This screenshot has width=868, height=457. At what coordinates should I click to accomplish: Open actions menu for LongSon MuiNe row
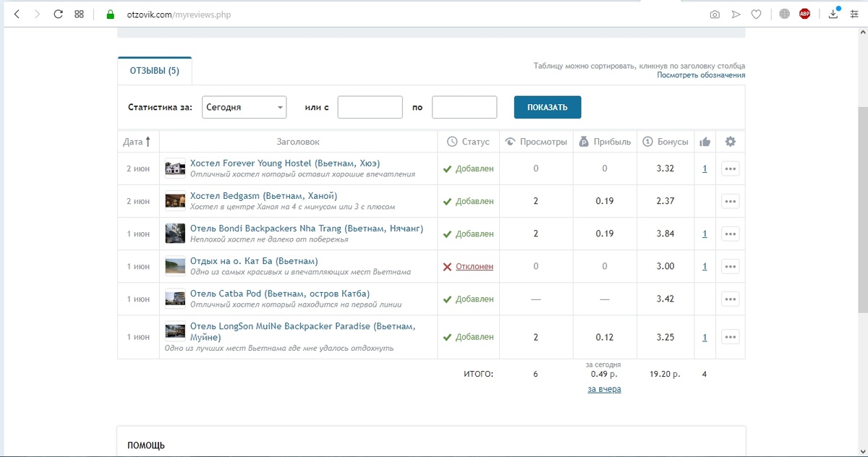point(730,337)
